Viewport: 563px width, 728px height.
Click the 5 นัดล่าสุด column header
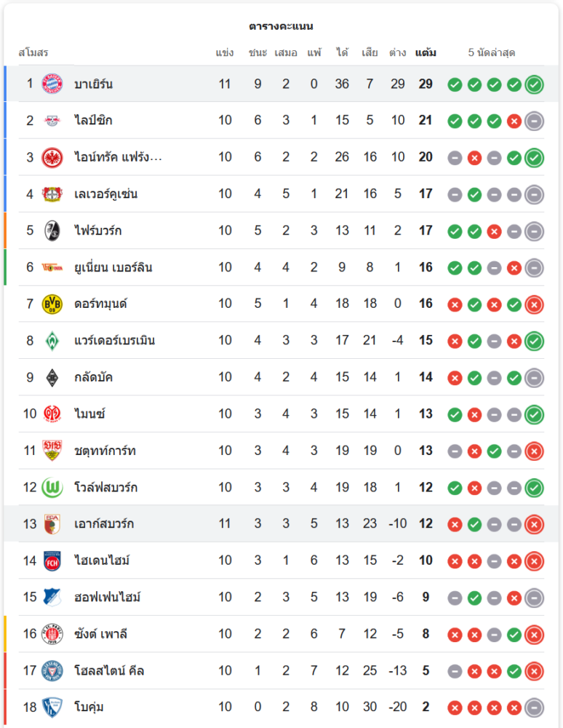[x=492, y=53]
